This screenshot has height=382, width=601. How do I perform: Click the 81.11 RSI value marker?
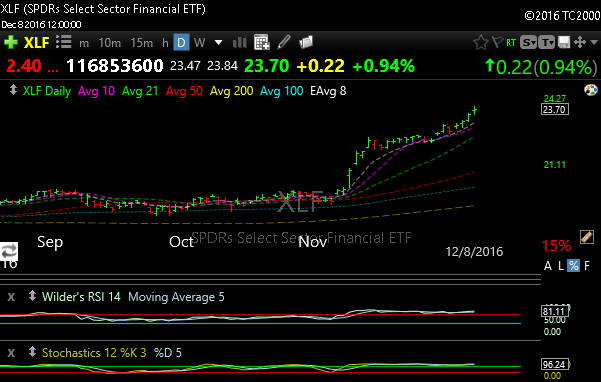[555, 312]
